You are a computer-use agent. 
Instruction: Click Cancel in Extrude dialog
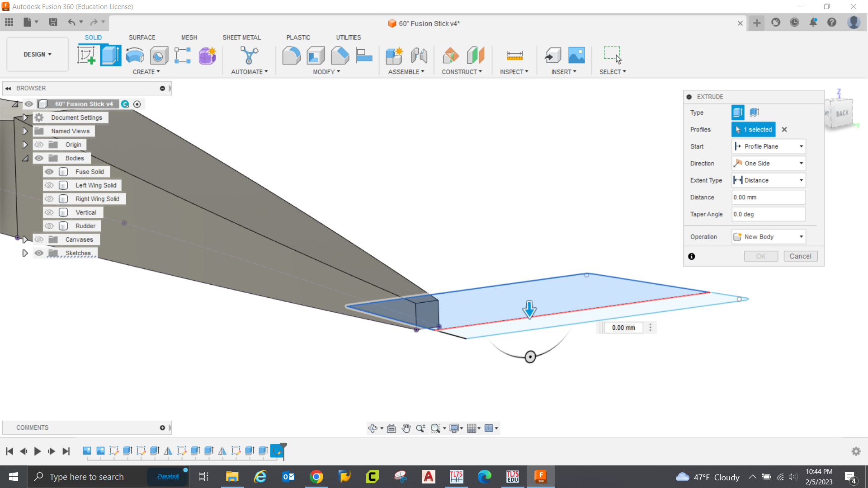[800, 256]
